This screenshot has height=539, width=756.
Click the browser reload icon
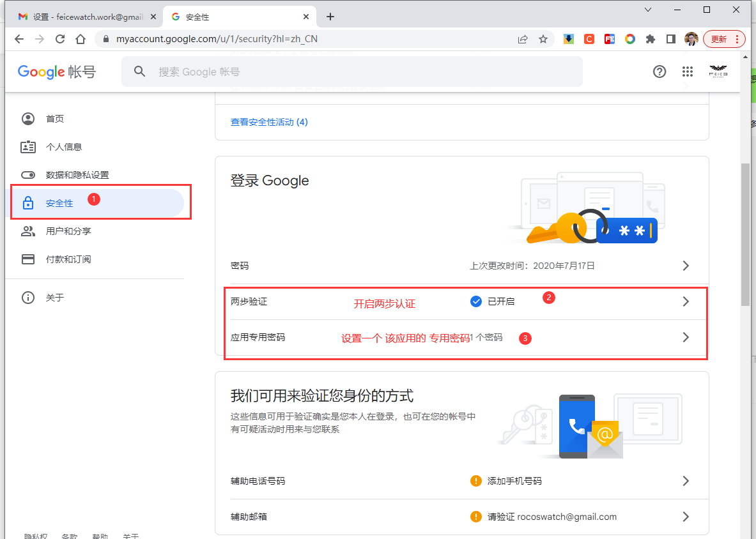pyautogui.click(x=60, y=39)
